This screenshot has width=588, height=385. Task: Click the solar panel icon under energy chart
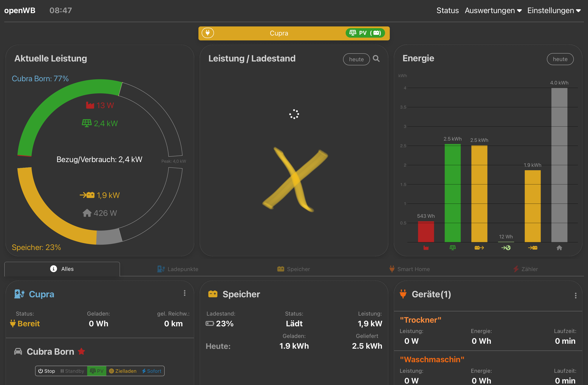point(452,248)
